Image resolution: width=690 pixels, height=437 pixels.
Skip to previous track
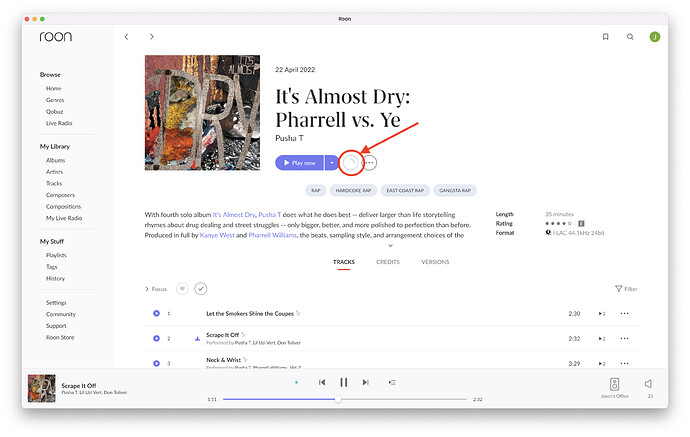click(x=322, y=382)
